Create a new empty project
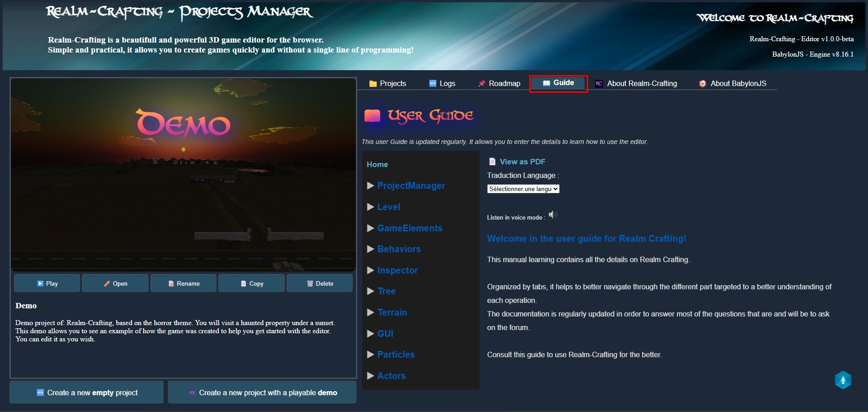Viewport: 868px width, 412px height. click(x=86, y=392)
